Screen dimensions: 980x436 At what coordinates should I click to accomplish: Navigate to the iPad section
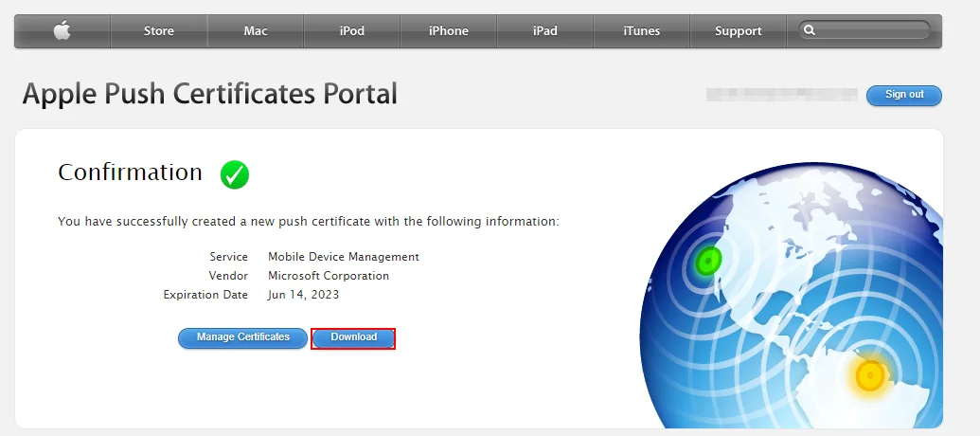(x=545, y=30)
